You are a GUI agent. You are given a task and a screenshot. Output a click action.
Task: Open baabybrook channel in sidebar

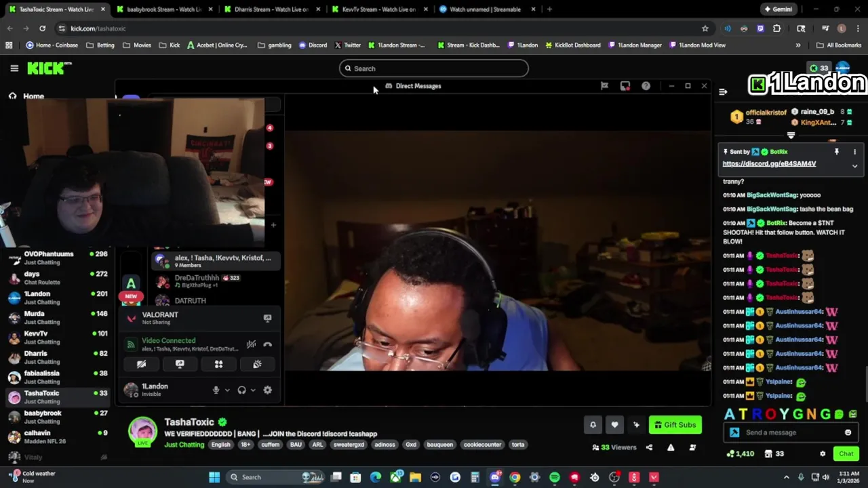pyautogui.click(x=58, y=417)
